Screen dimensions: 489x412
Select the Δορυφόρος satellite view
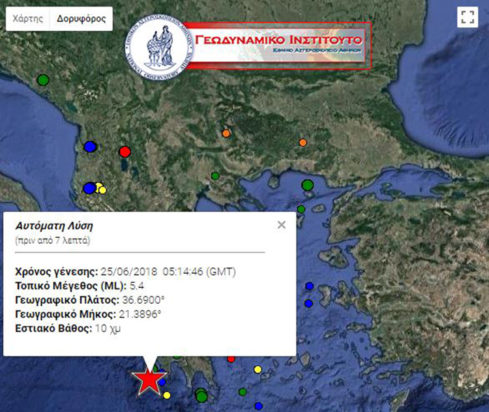(x=81, y=19)
